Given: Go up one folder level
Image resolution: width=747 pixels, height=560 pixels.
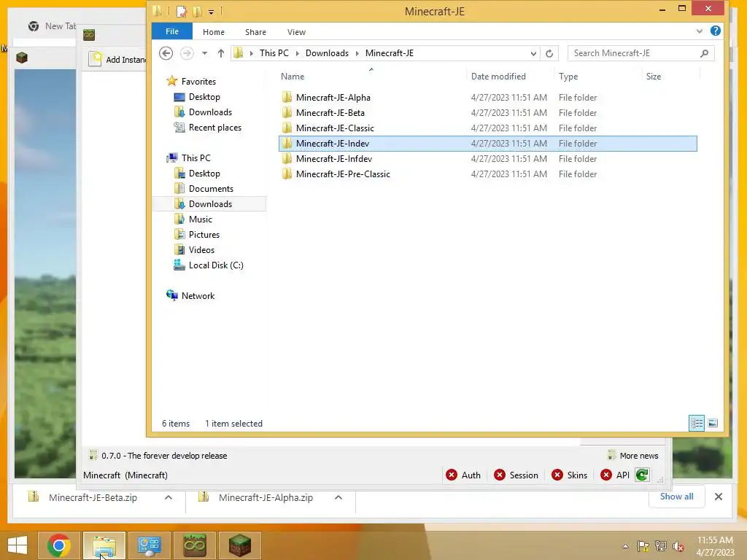Looking at the screenshot, I should point(220,53).
